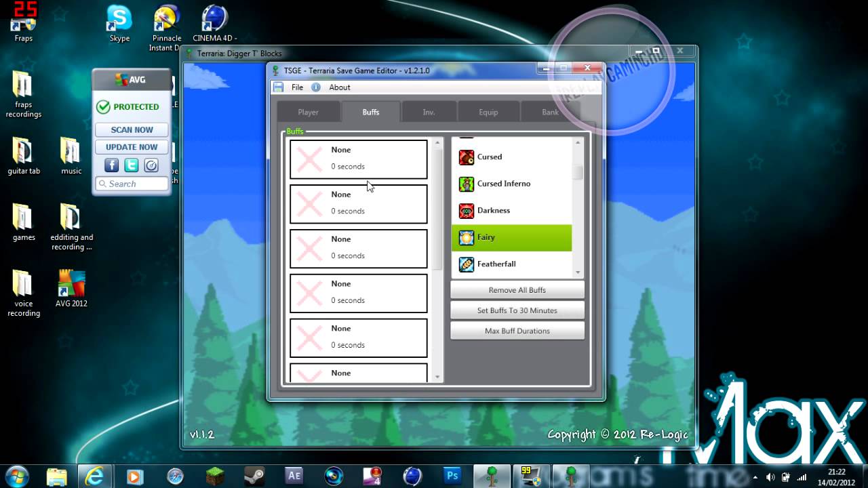The width and height of the screenshot is (868, 488).
Task: Open Windows Start menu
Action: [16, 476]
